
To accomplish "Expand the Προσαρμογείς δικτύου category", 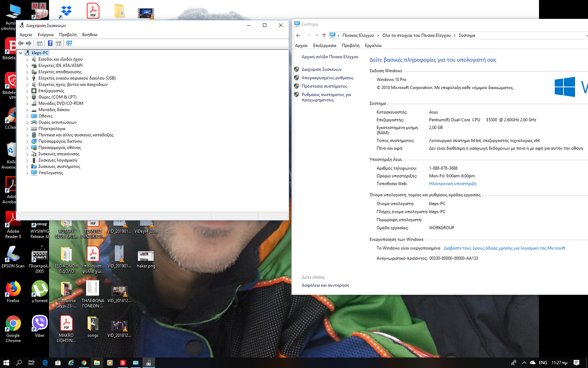I will point(27,141).
